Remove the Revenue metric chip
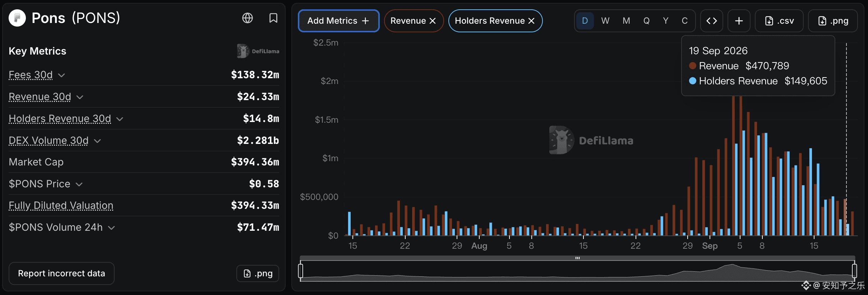 tap(433, 21)
